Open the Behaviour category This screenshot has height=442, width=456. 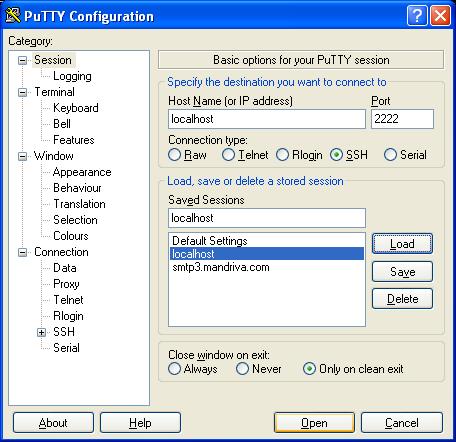coord(77,188)
